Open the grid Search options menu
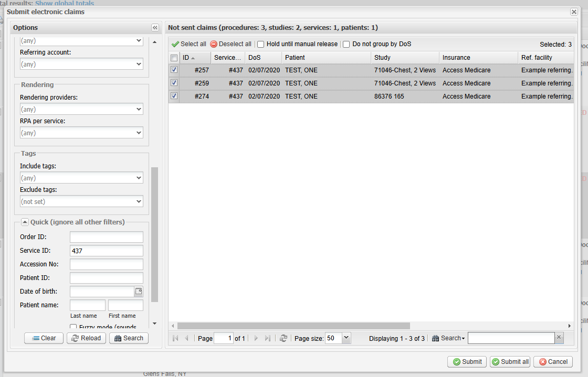Screen dimensions: 588x377 coord(449,339)
